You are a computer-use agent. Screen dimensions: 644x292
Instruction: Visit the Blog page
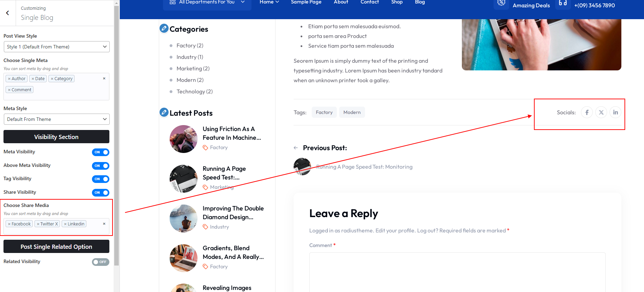(x=420, y=2)
